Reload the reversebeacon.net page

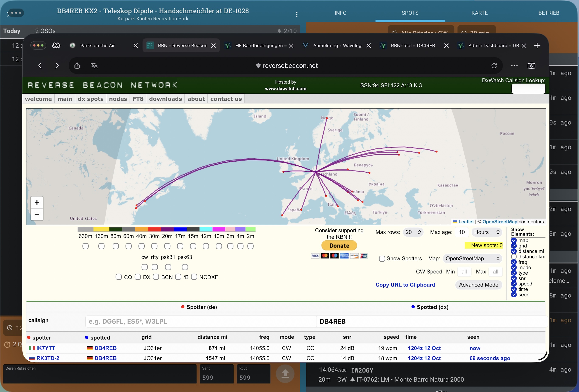point(494,66)
